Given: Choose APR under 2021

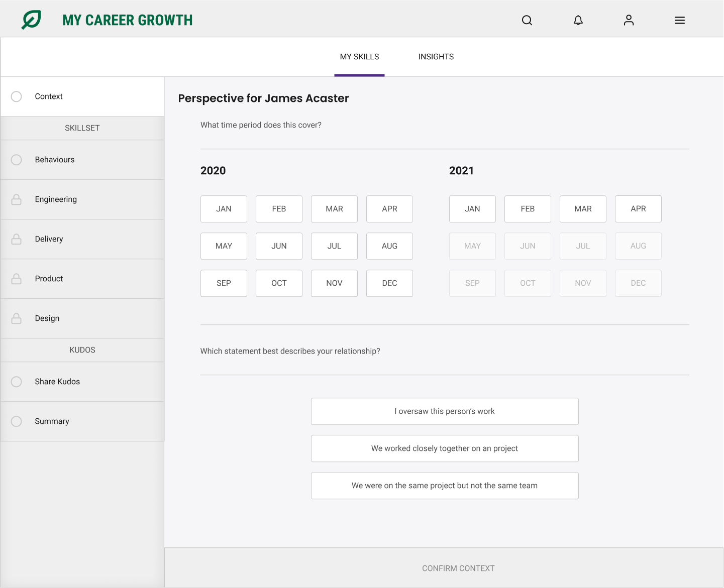Looking at the screenshot, I should click(638, 209).
